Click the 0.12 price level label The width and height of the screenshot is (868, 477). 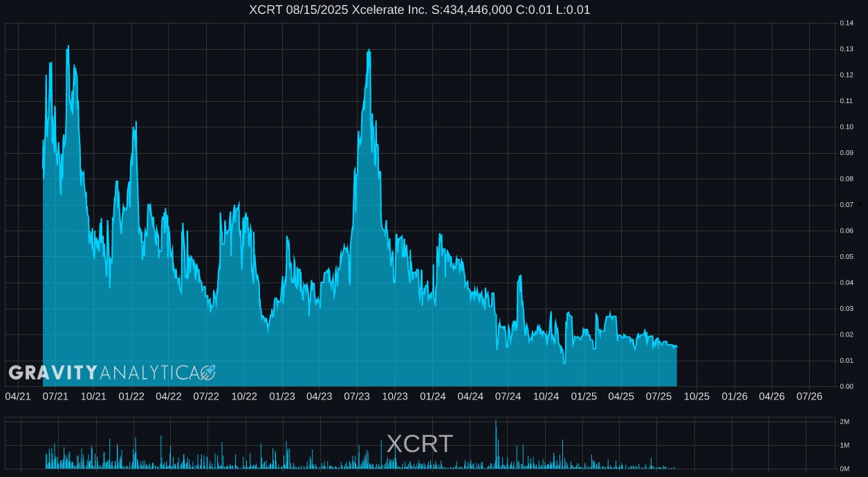tap(846, 75)
